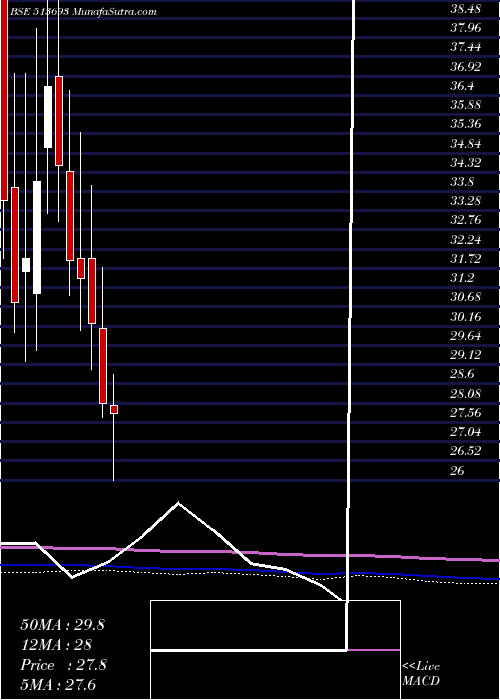
Task: Click the tall white candle body near 36.4
Action: tap(48, 117)
